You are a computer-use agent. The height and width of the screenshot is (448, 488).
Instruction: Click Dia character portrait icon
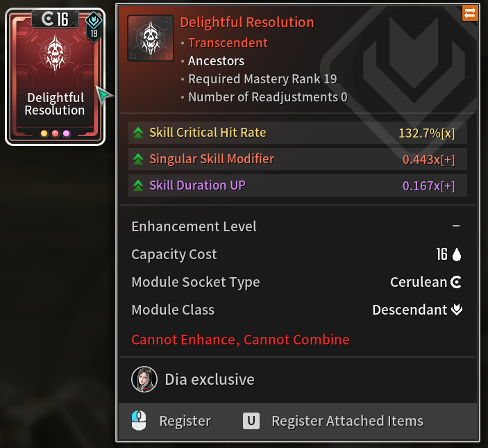click(144, 379)
